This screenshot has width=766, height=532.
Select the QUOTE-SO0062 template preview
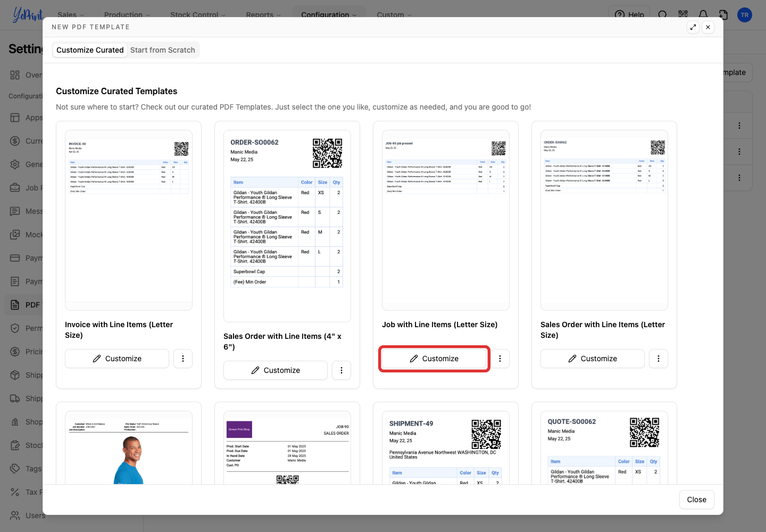604,447
